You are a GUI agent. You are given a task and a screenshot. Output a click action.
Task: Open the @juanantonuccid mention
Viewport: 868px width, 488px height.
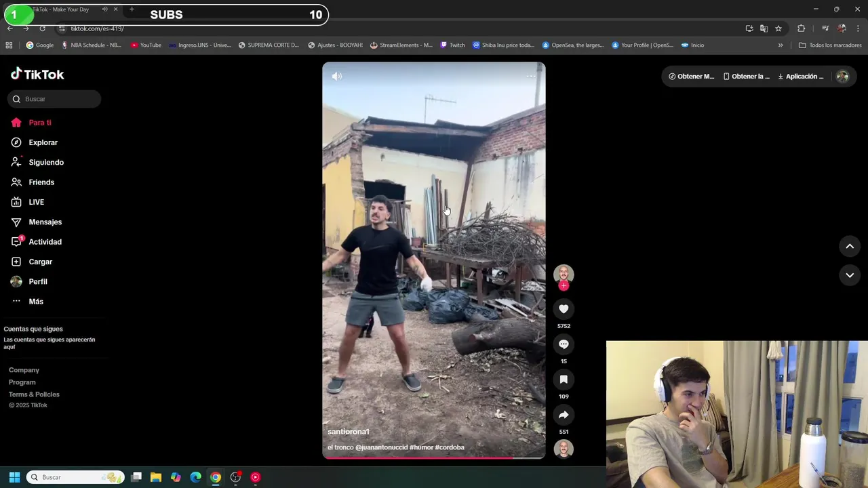(x=381, y=447)
